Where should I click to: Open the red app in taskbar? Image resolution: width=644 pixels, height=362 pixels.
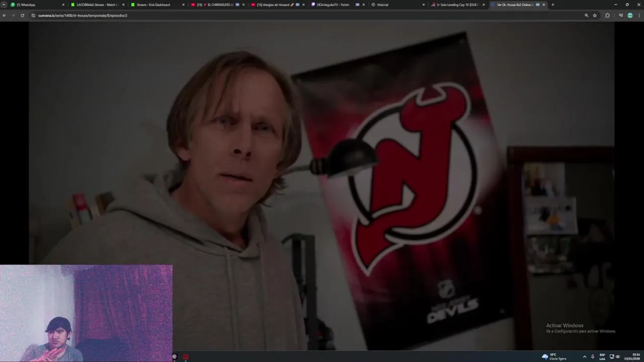(186, 357)
